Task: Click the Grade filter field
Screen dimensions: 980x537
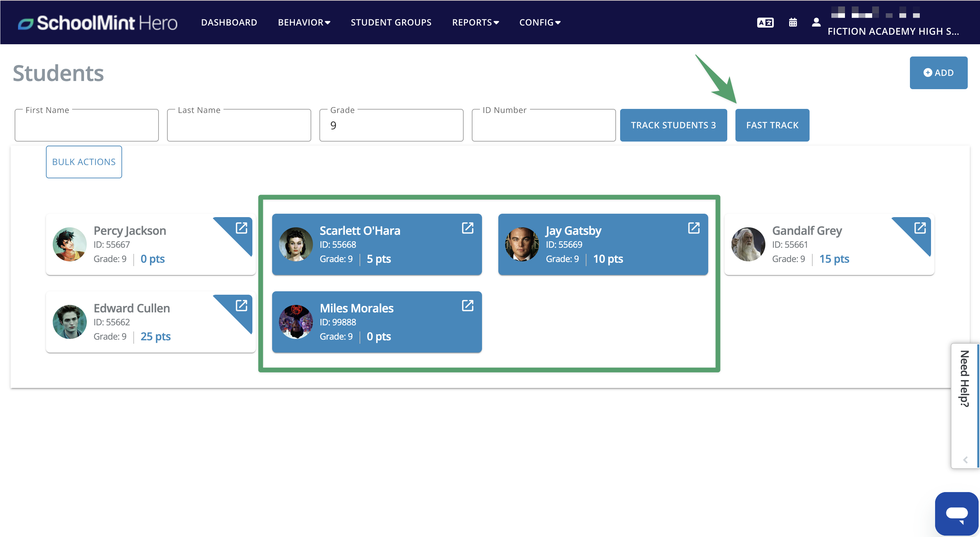Action: point(392,125)
